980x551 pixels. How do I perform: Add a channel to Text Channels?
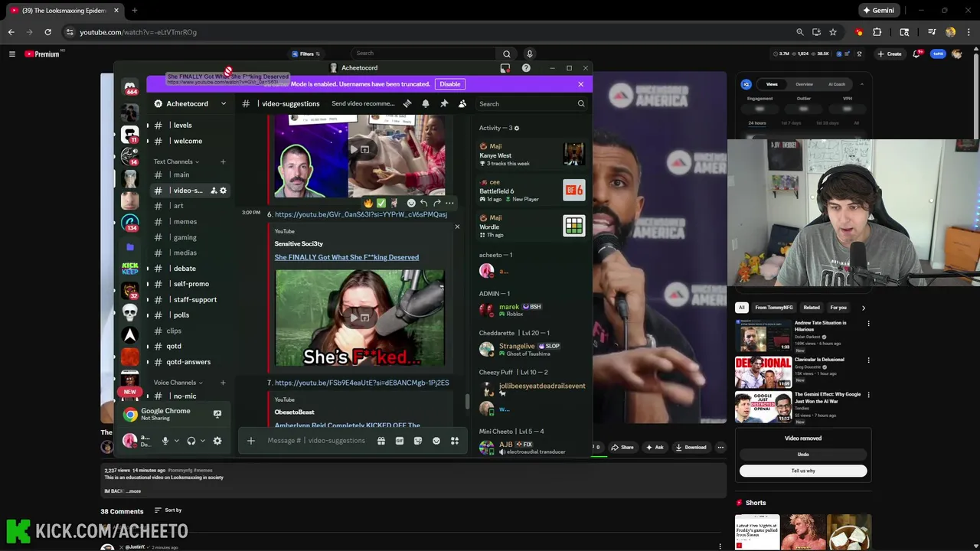(x=223, y=161)
